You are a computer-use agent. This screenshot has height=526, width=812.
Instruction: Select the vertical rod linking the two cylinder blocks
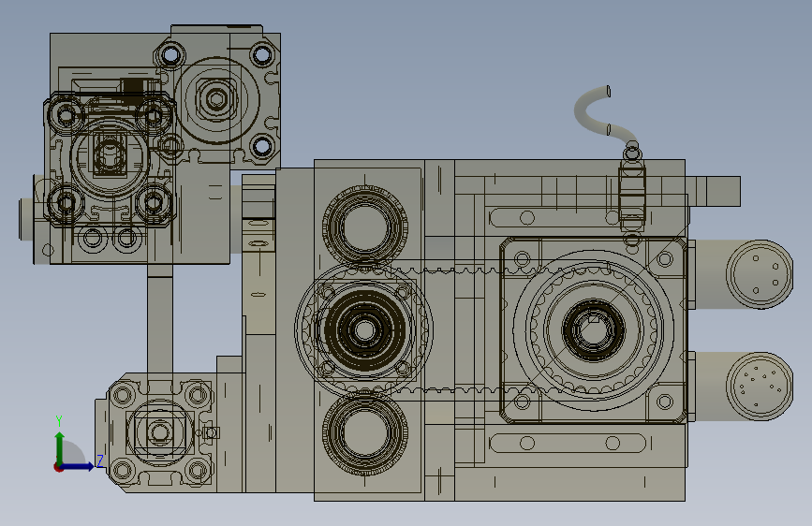[x=160, y=318]
